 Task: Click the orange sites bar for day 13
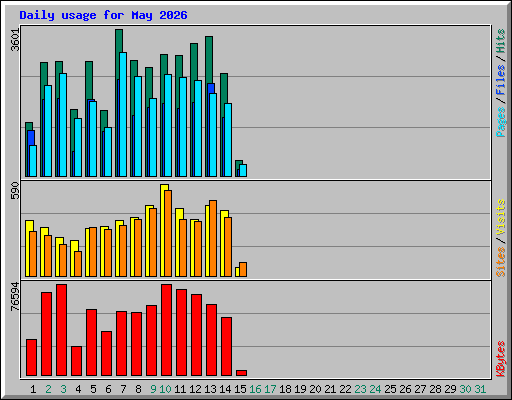tap(213, 238)
